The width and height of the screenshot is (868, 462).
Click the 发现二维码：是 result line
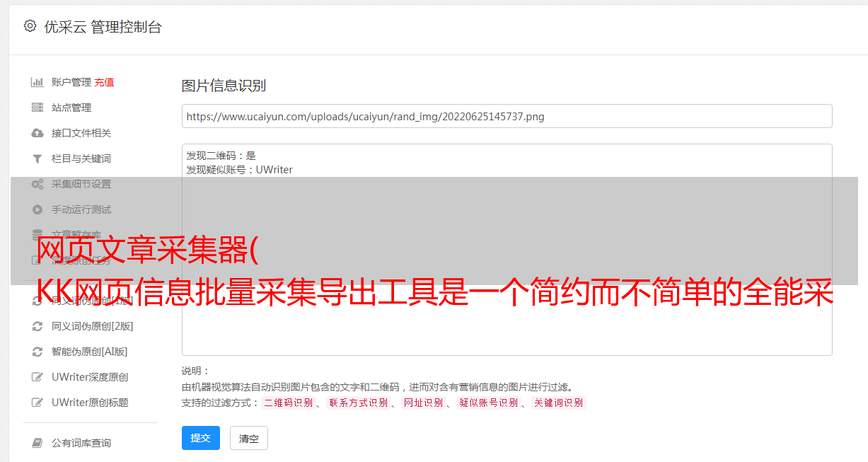click(x=221, y=156)
